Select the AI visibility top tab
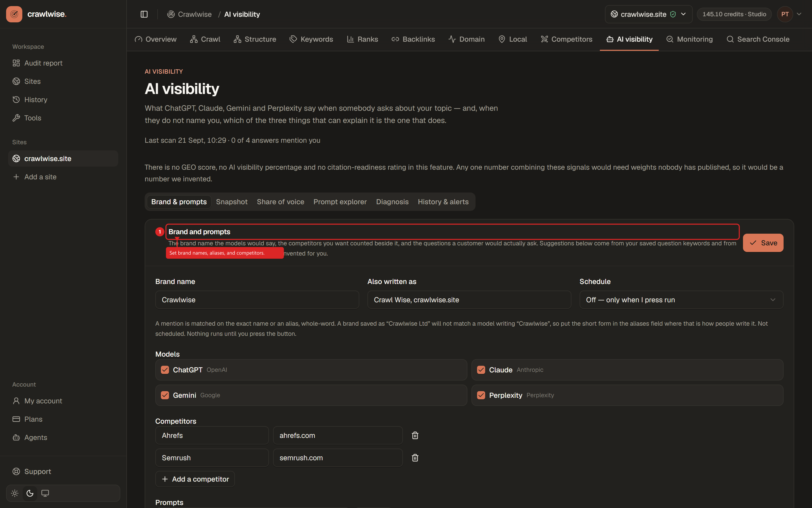This screenshot has height=508, width=812. (x=629, y=39)
